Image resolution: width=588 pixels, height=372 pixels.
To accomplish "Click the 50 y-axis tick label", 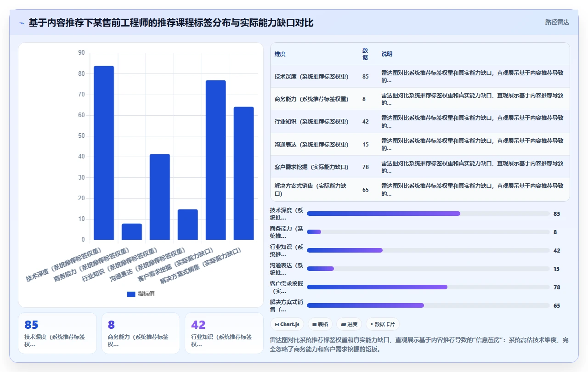I will coord(81,136).
